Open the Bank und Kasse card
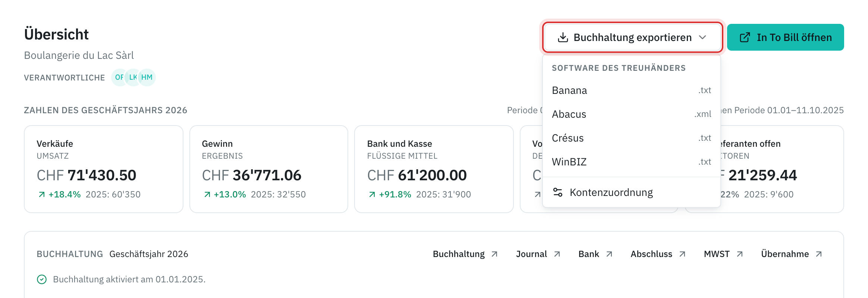 click(434, 169)
